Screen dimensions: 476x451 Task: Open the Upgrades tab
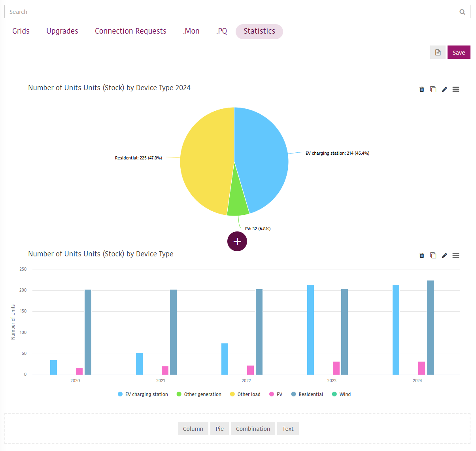coord(62,31)
